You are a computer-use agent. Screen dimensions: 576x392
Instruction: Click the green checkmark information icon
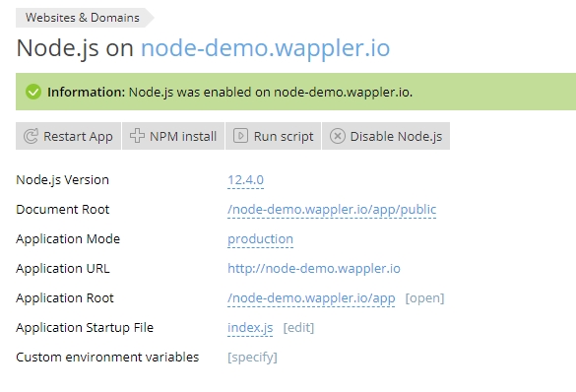point(33,92)
